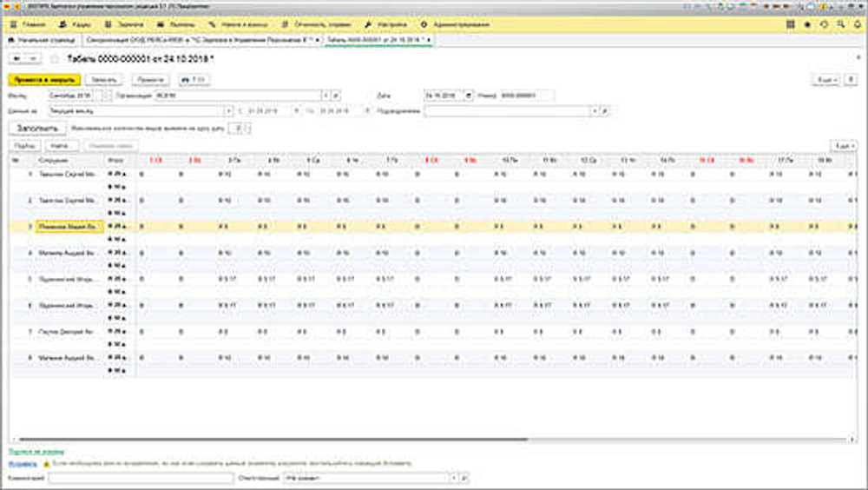This screenshot has height=490, width=868.
Task: Select column header 10 Пн
Action: coord(510,160)
